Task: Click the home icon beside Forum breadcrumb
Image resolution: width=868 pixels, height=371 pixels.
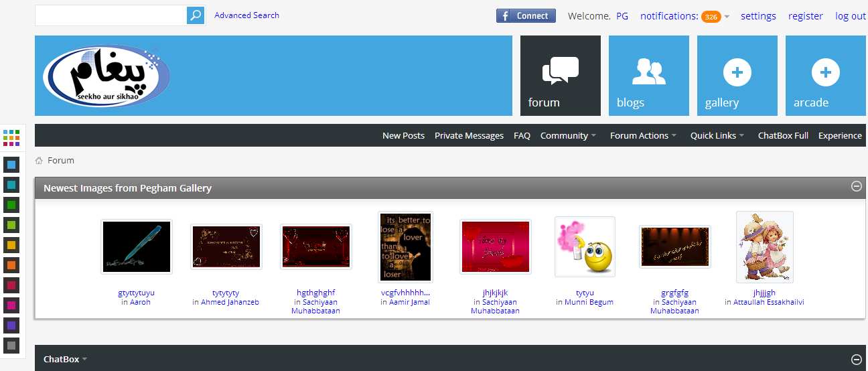Action: coord(39,161)
